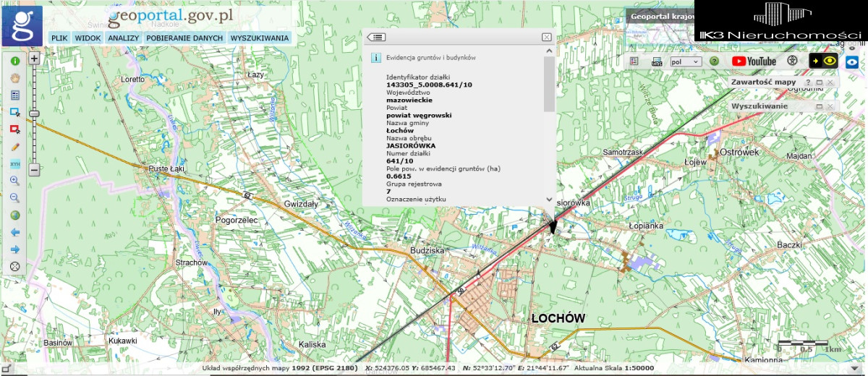Screen dimensions: 868x376
Task: Click the magnifier zoom-in tool
Action: tap(14, 181)
